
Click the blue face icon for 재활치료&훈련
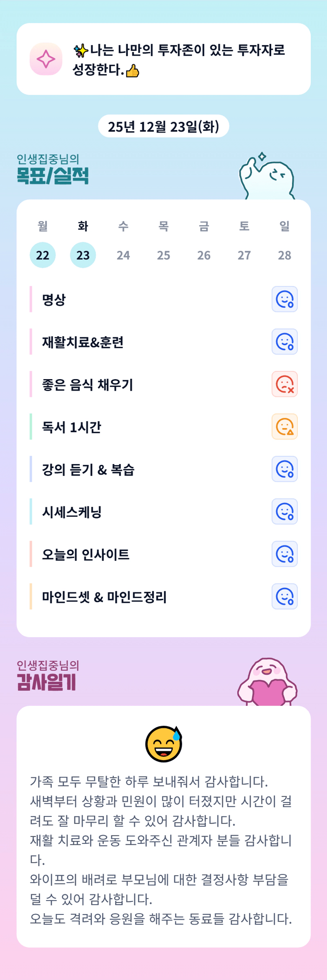(284, 342)
